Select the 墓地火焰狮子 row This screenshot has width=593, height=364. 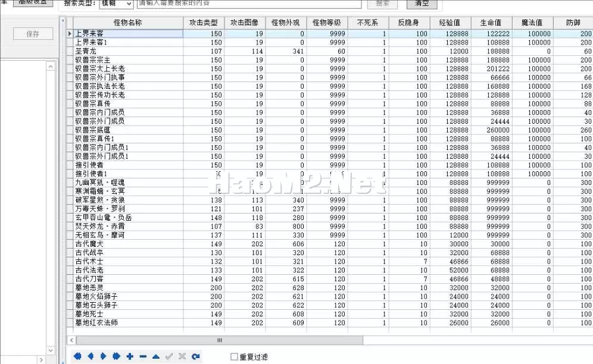click(x=330, y=296)
